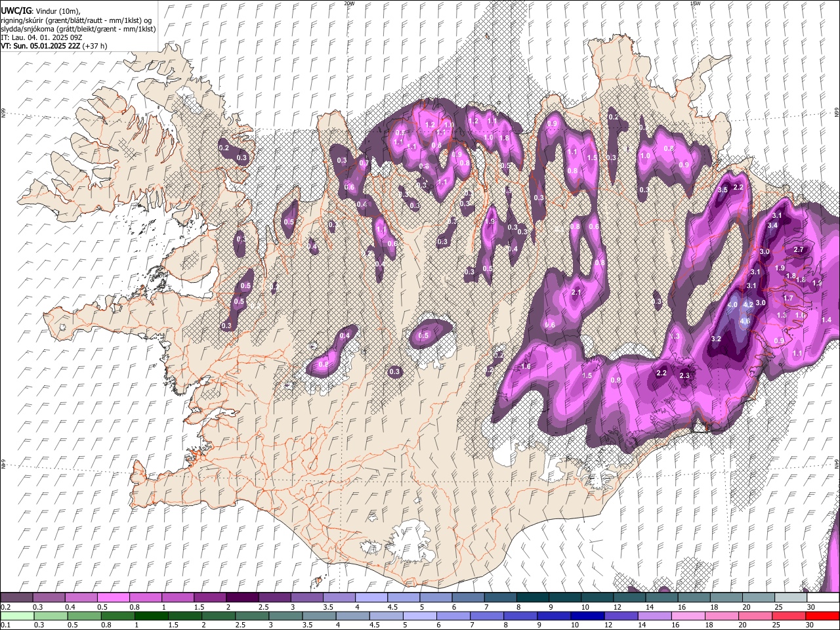Pick the dark mauve 0.2–0.3 snow legend swatch

click(x=16, y=598)
